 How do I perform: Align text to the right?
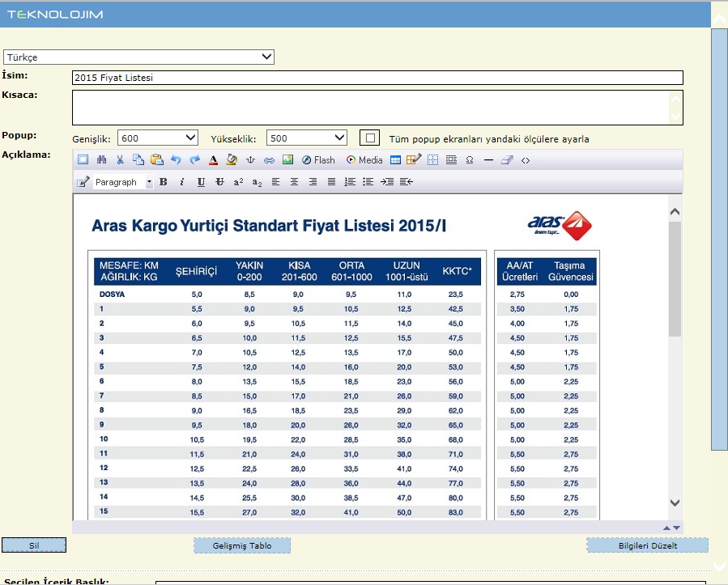(x=313, y=182)
